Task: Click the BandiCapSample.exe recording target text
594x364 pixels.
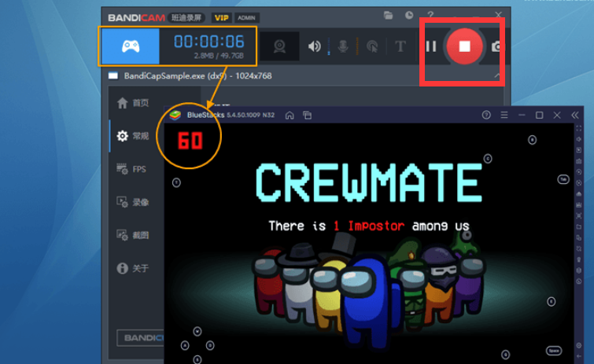Action: [x=197, y=76]
